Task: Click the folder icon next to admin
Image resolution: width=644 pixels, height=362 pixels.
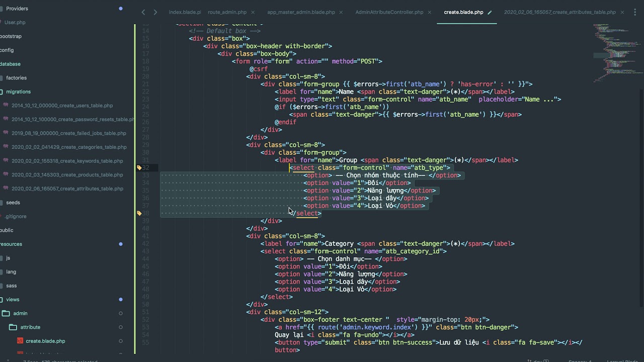Action: (6, 313)
